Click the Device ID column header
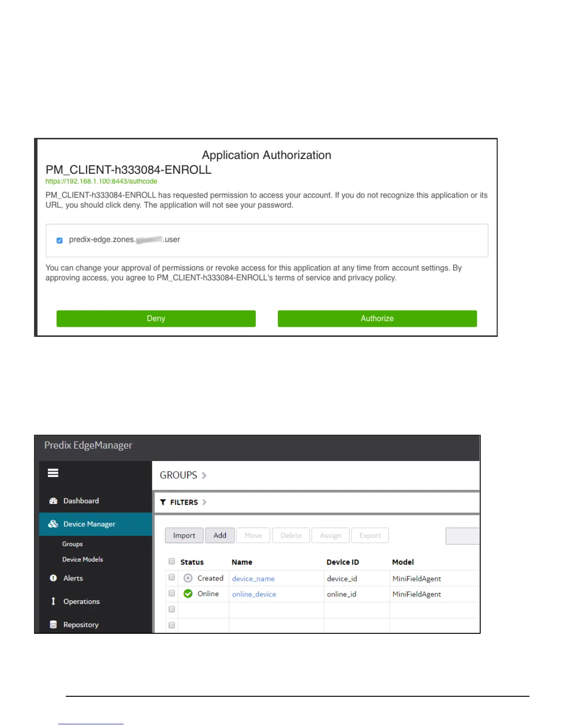Screen dimensions: 563x728 pos(343,562)
